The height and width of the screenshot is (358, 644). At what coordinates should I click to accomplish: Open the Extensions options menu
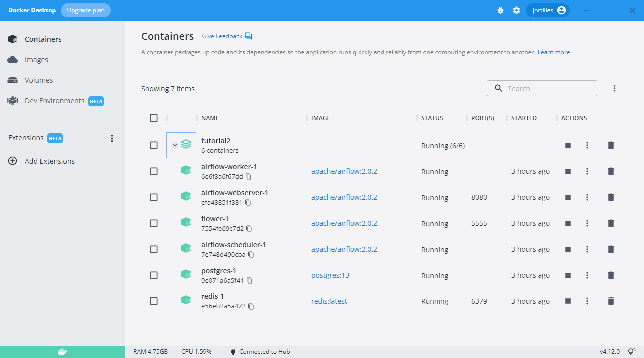(x=112, y=138)
